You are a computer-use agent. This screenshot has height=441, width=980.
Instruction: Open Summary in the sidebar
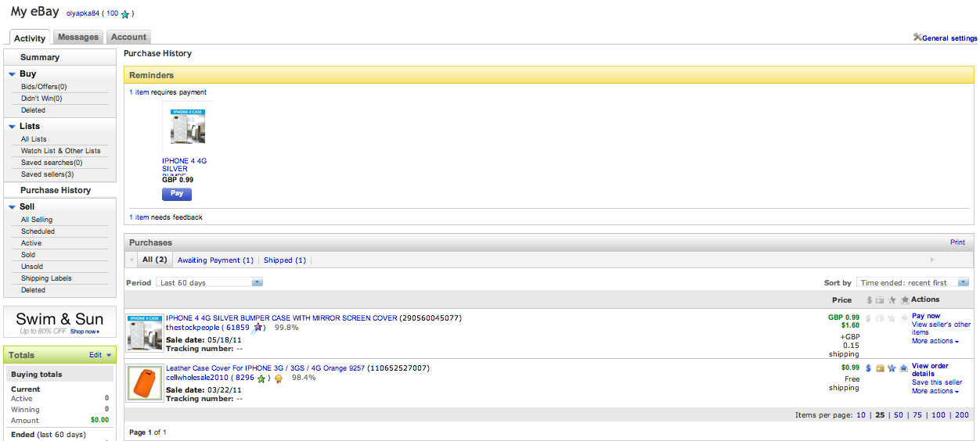pos(40,57)
